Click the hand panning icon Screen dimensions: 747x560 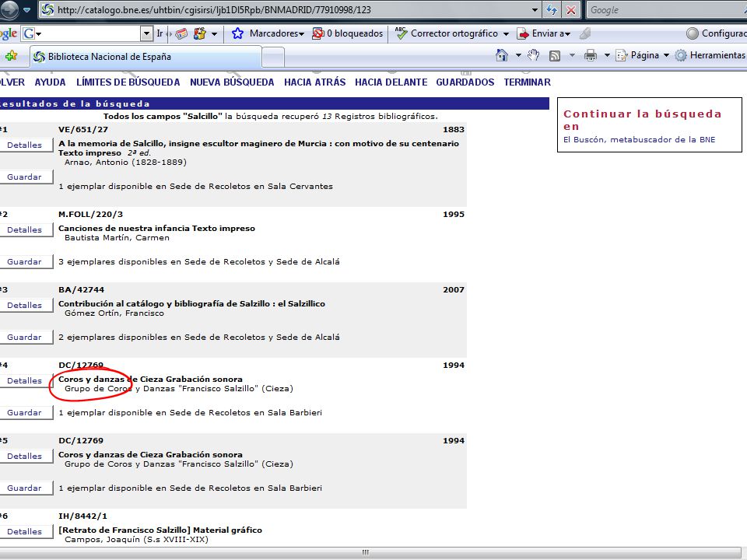533,55
